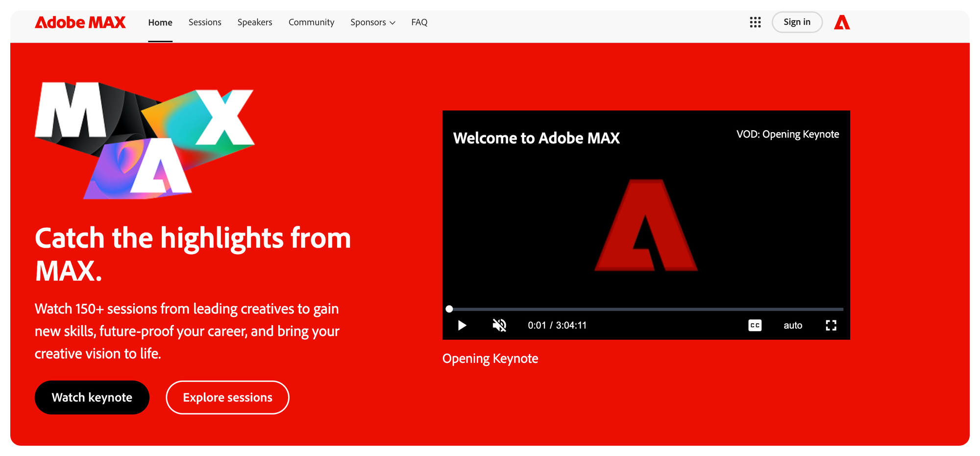The height and width of the screenshot is (456, 980).
Task: Open the FAQ page
Action: [419, 23]
